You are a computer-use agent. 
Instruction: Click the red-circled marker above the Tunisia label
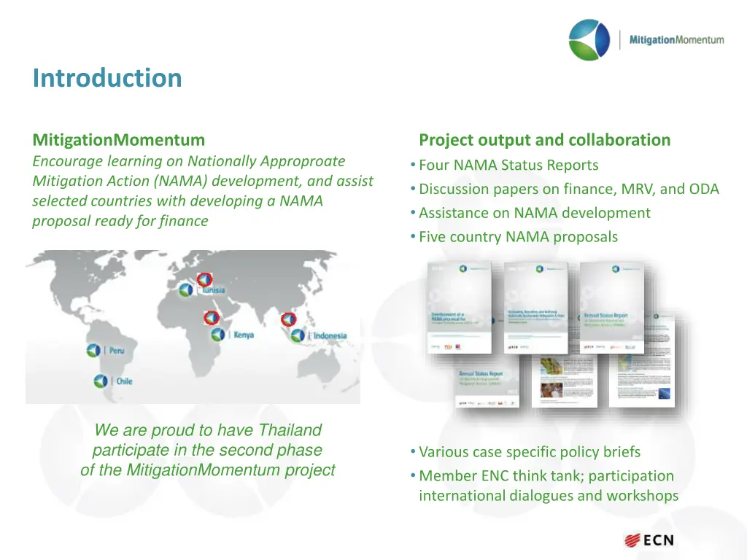pyautogui.click(x=204, y=279)
